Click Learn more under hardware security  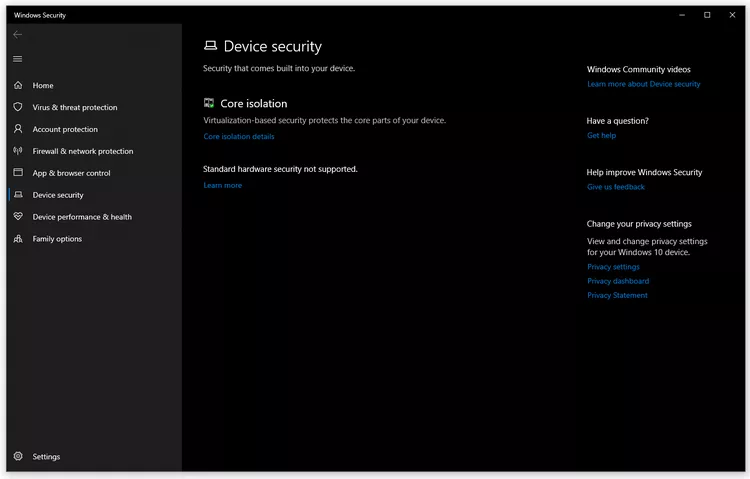tap(222, 185)
